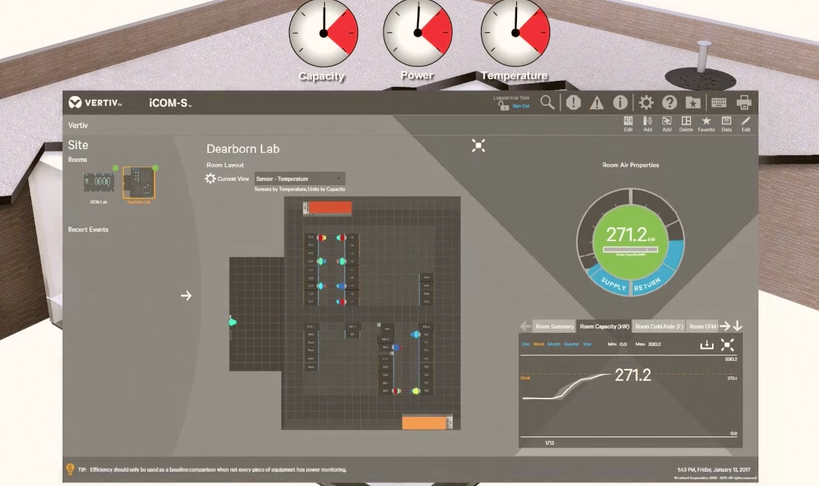The height and width of the screenshot is (486, 819).
Task: Set chart range to Month
Action: pyautogui.click(x=554, y=344)
